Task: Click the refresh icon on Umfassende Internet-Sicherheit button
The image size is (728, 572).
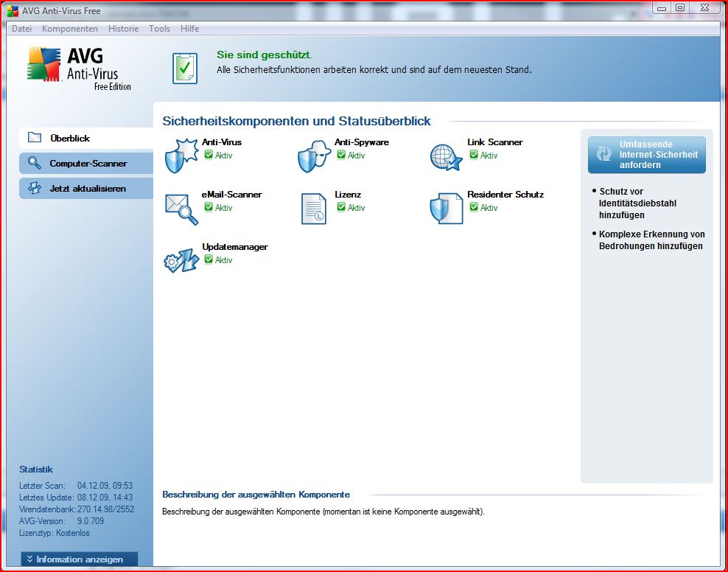Action: click(x=604, y=154)
